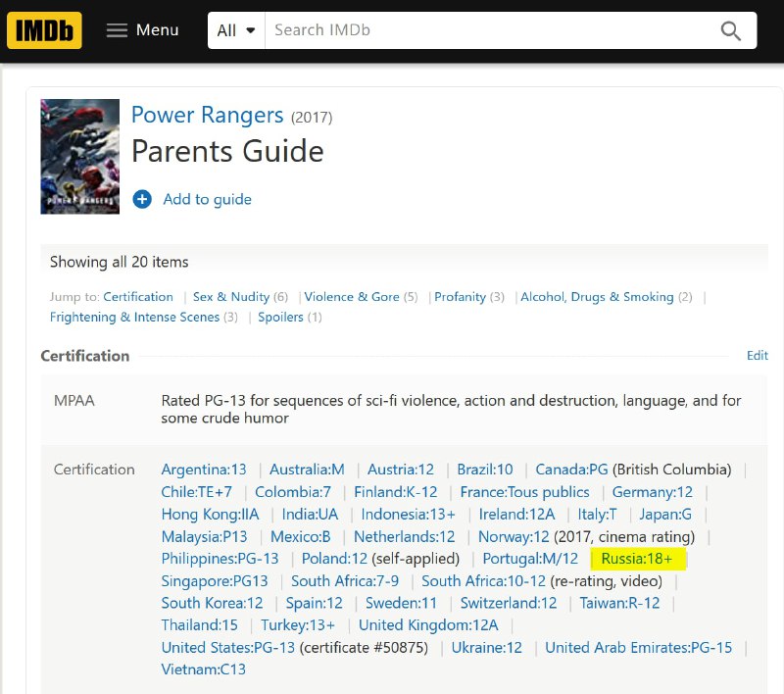Jump to Frightening & Intense Scenes
This screenshot has height=694, width=784.
coord(134,317)
